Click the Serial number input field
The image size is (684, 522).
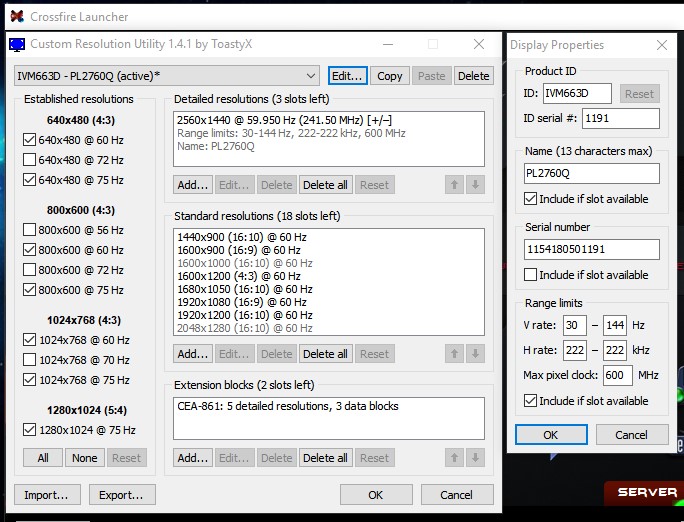[592, 249]
